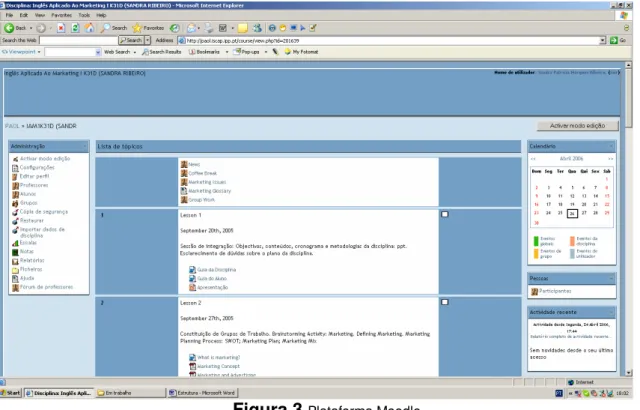Open Participantes in the Pessoas block
Viewport: 640px width, 410px height.
point(555,291)
